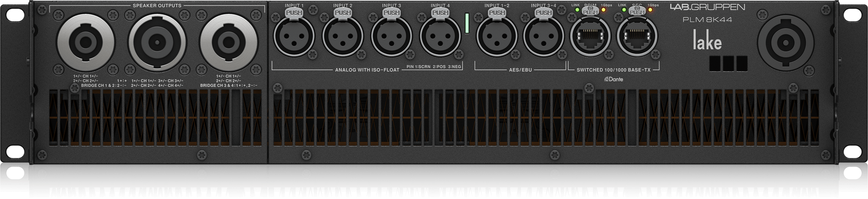Click the green vertical indicator beside INPUT 4

tap(467, 23)
